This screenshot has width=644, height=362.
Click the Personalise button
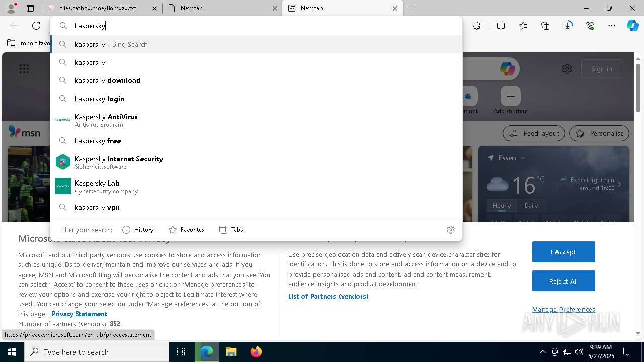[599, 133]
